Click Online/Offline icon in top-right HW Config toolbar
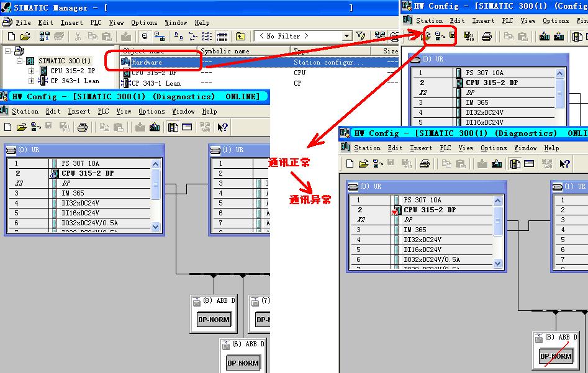 pos(440,37)
